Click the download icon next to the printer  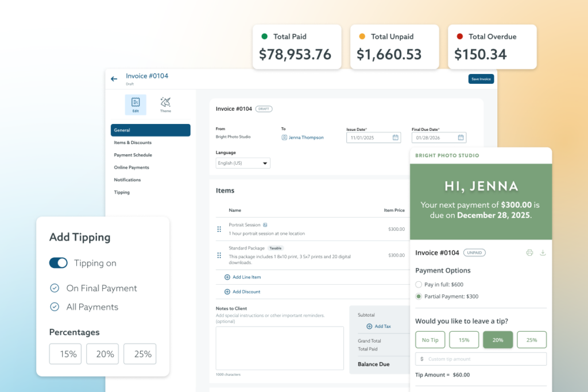coord(543,252)
